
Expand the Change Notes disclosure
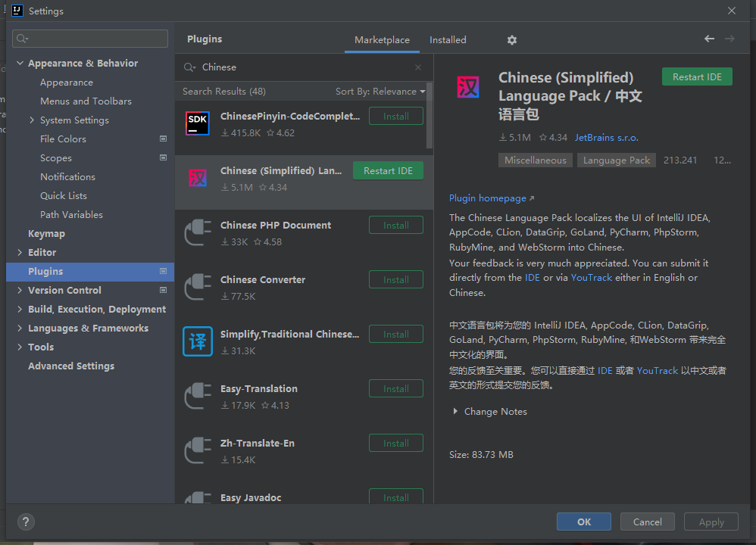coord(455,412)
